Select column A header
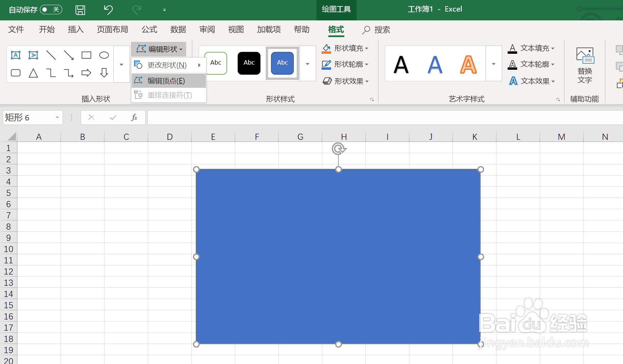 pyautogui.click(x=39, y=137)
